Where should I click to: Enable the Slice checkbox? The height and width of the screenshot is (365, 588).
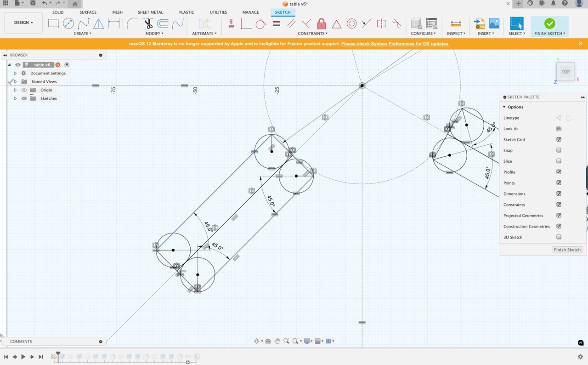[559, 161]
